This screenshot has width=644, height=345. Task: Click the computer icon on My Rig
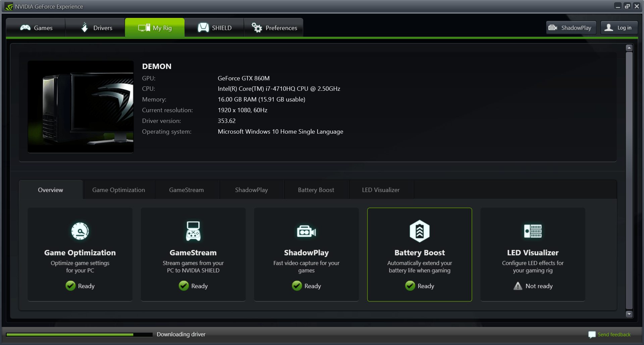[x=144, y=28]
